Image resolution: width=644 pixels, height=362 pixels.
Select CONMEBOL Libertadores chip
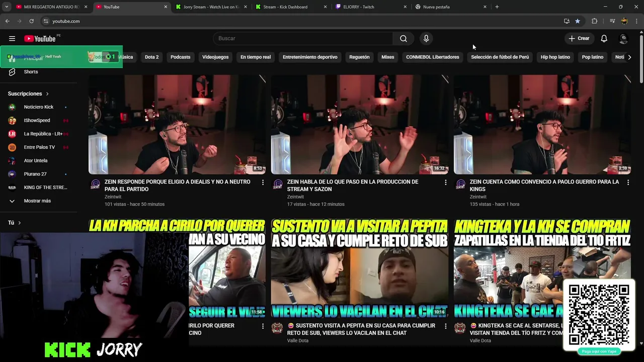point(433,57)
